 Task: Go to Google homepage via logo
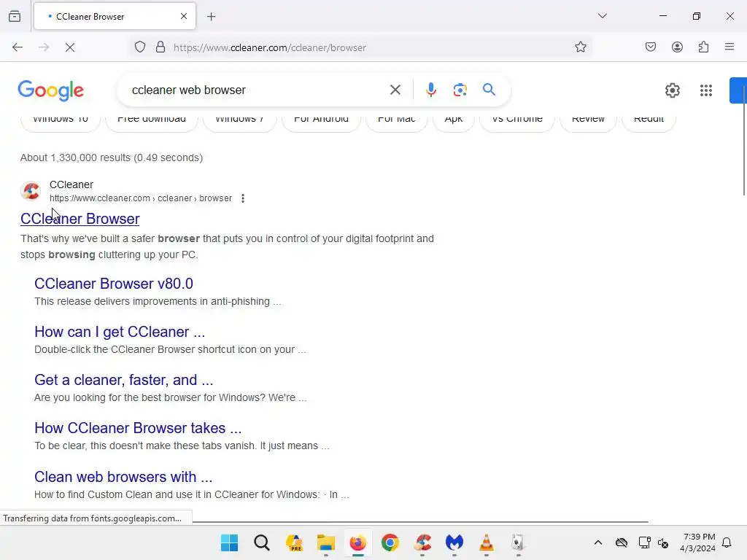(51, 90)
